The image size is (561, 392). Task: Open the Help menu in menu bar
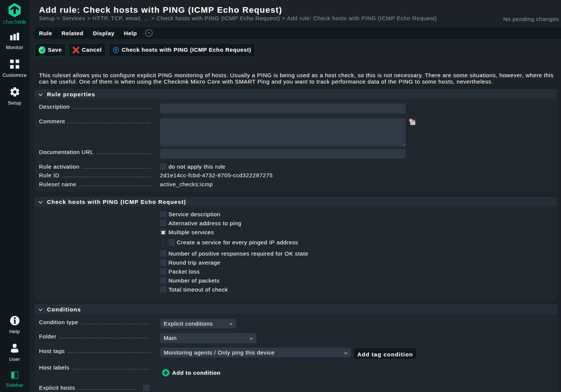130,33
